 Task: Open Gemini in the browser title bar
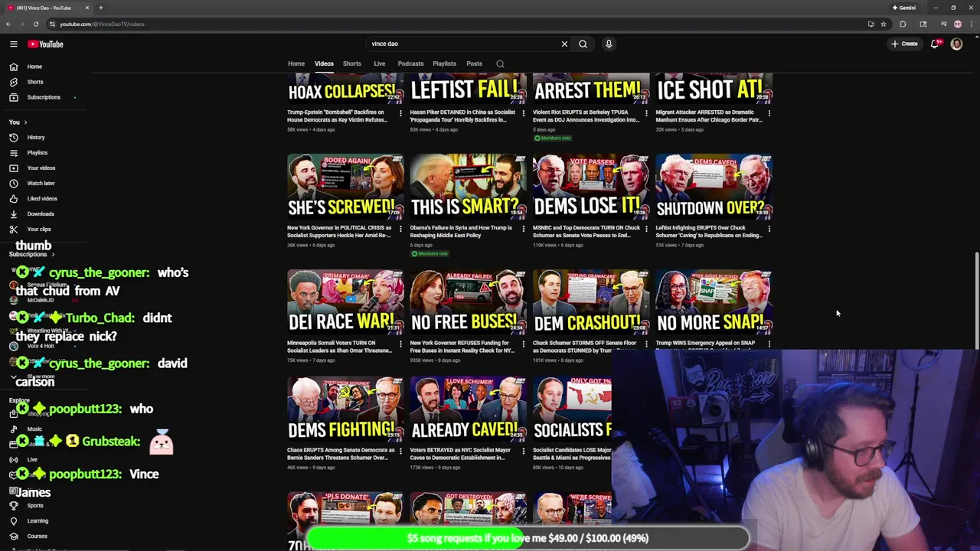coord(904,8)
